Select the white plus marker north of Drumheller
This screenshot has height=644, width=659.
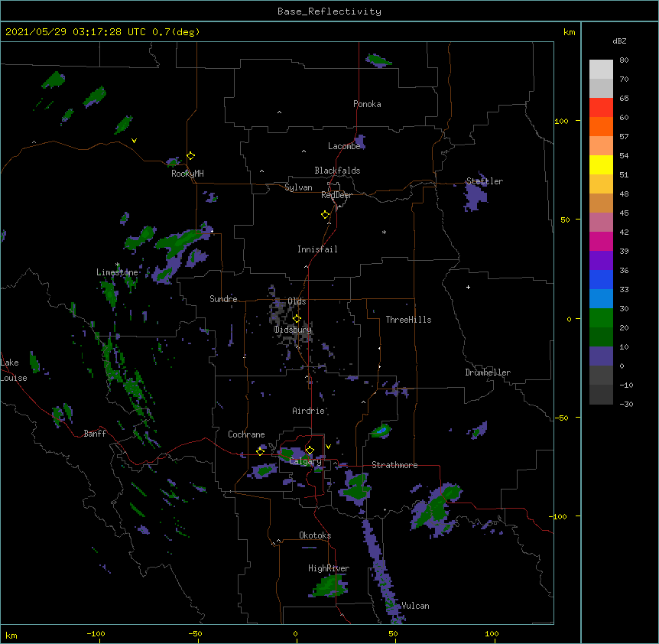click(468, 287)
